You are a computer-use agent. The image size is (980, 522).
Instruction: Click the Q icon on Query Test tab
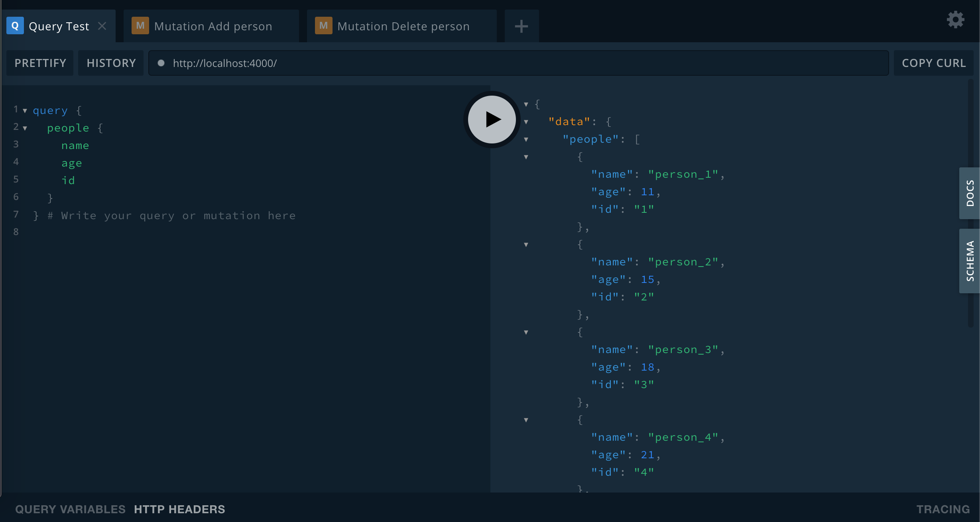click(15, 26)
